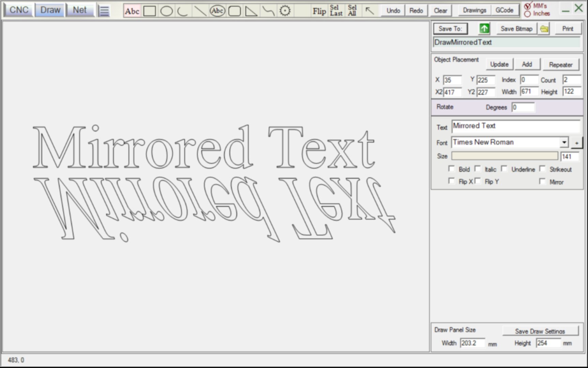Select the Inches units radio button
The image size is (588, 368).
527,14
